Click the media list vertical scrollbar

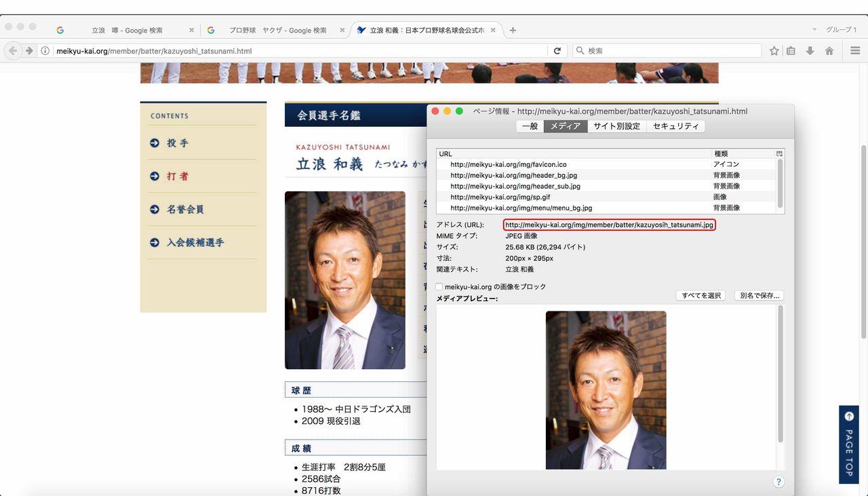click(x=781, y=183)
